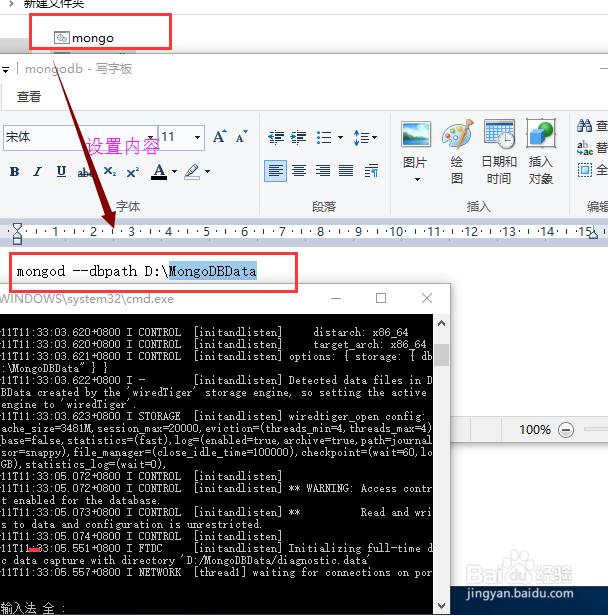Image resolution: width=608 pixels, height=615 pixels.
Task: Click the decrease indent icon
Action: tap(276, 137)
